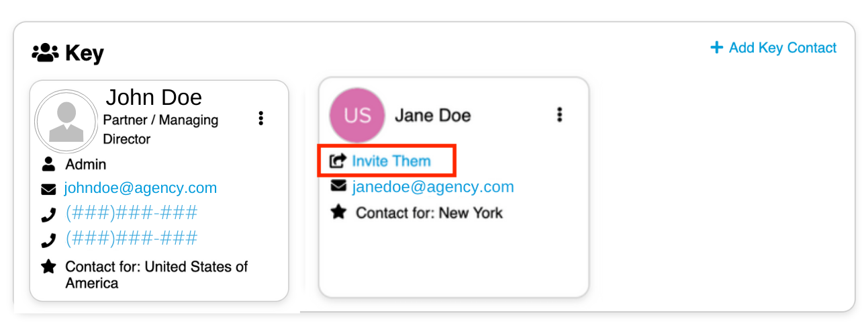Click John Doe's second phone number
Viewport: 868px width, 328px height.
[132, 239]
